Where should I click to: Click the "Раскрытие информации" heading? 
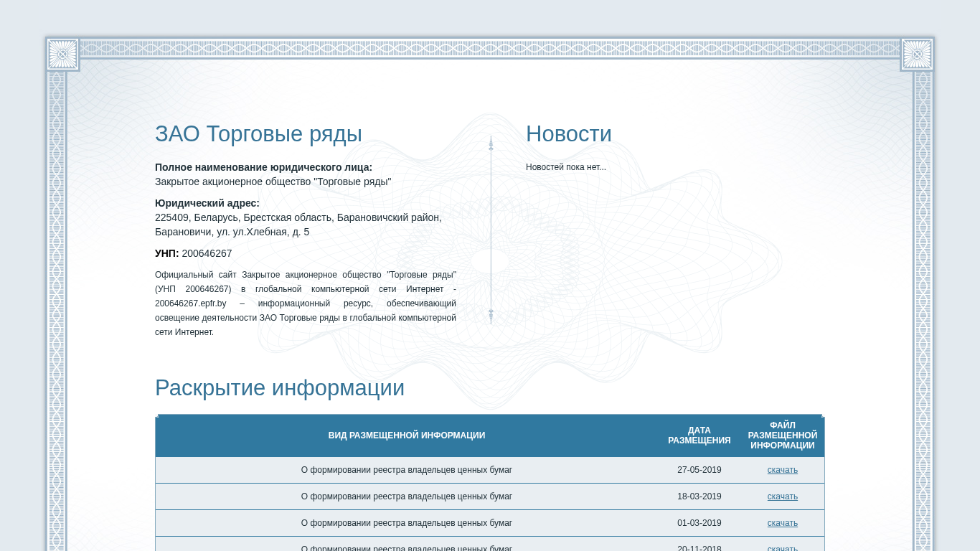279,388
